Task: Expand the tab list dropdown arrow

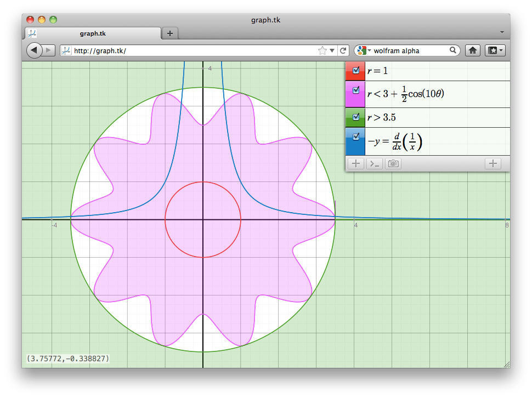Action: [502, 32]
